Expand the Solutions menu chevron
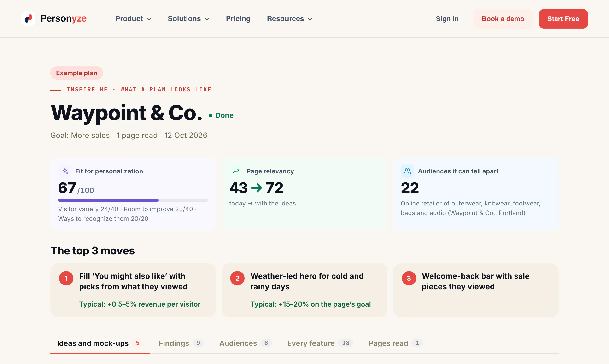 pyautogui.click(x=207, y=19)
